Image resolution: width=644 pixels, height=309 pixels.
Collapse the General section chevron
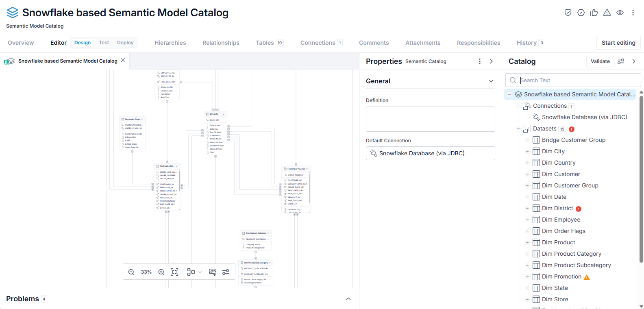(x=491, y=81)
